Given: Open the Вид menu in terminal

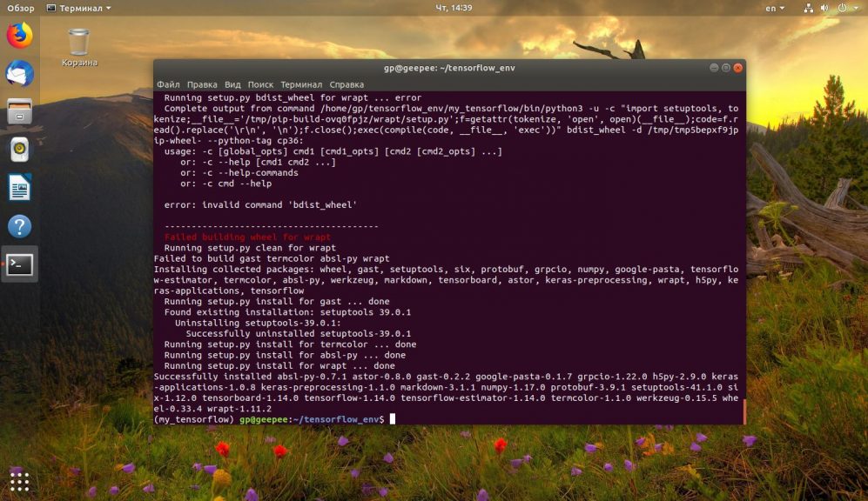Looking at the screenshot, I should (x=232, y=84).
